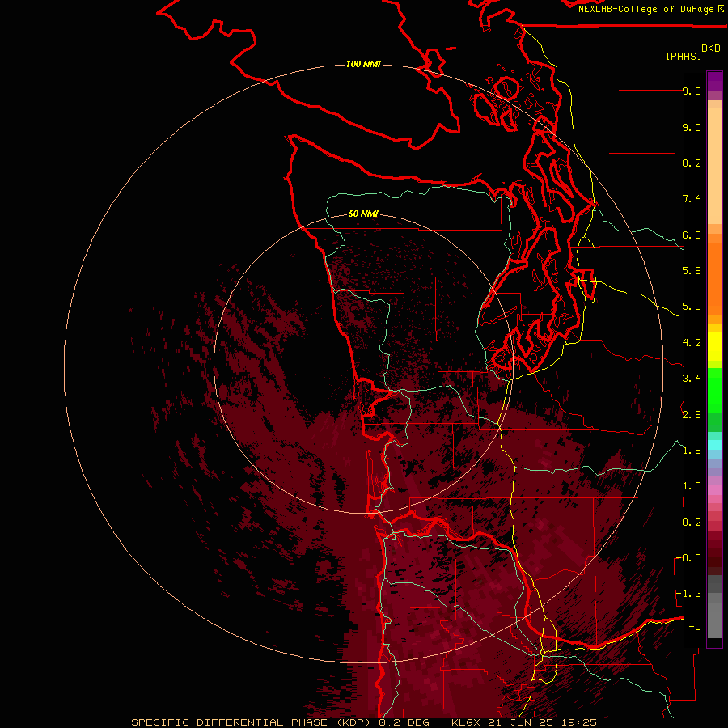Pick the cyan segment of the color bar
Viewport: 728px width, 728px height.
[714, 445]
